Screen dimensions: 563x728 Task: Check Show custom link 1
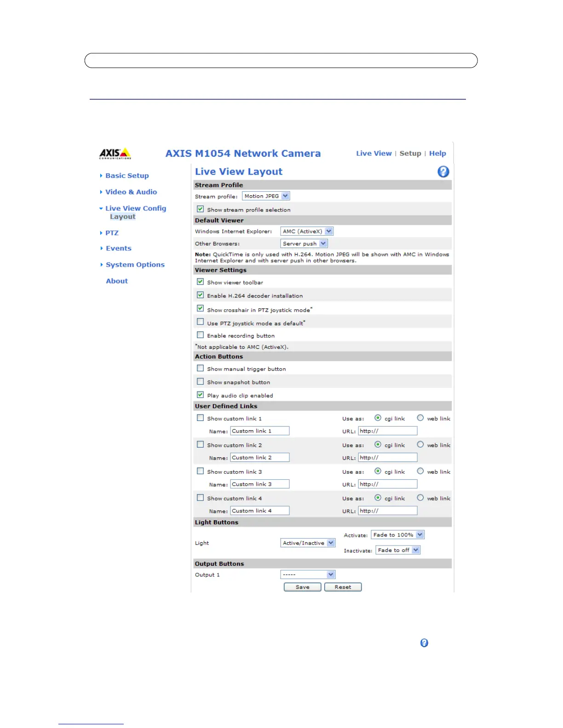[200, 418]
